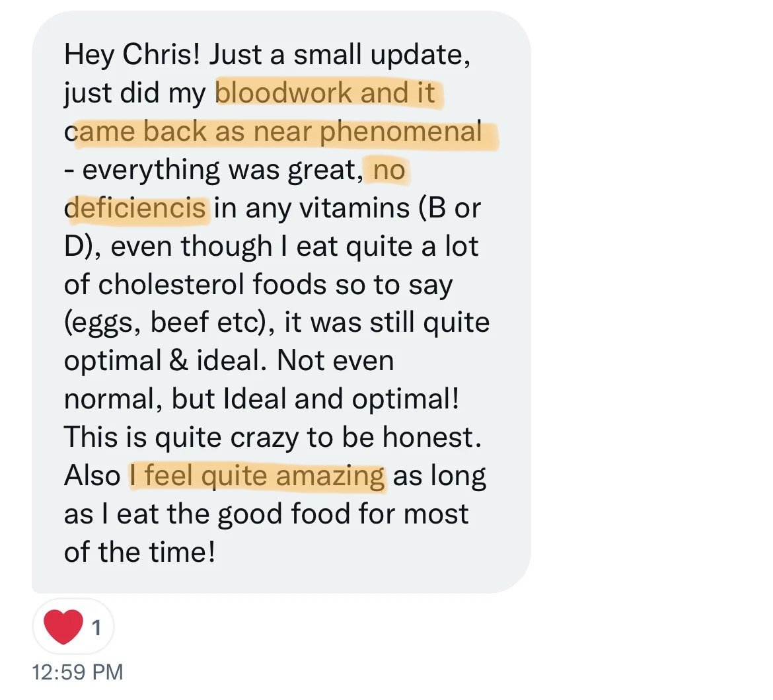
Task: Click the word "vitamins" in the message
Action: (x=355, y=208)
